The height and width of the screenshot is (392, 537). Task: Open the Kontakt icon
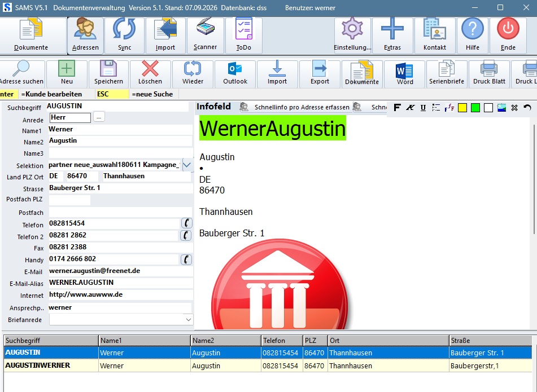click(x=435, y=36)
